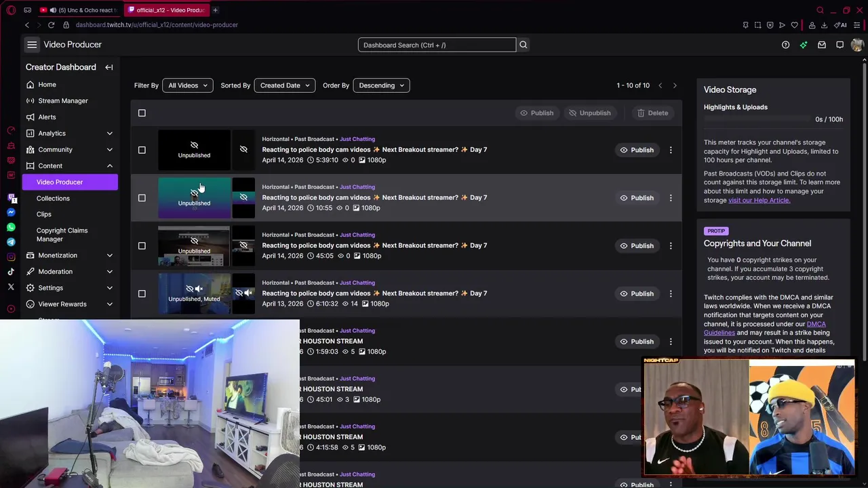The height and width of the screenshot is (488, 868).
Task: Click the Twitch icon in the Opera sidebar
Action: coord(11,197)
